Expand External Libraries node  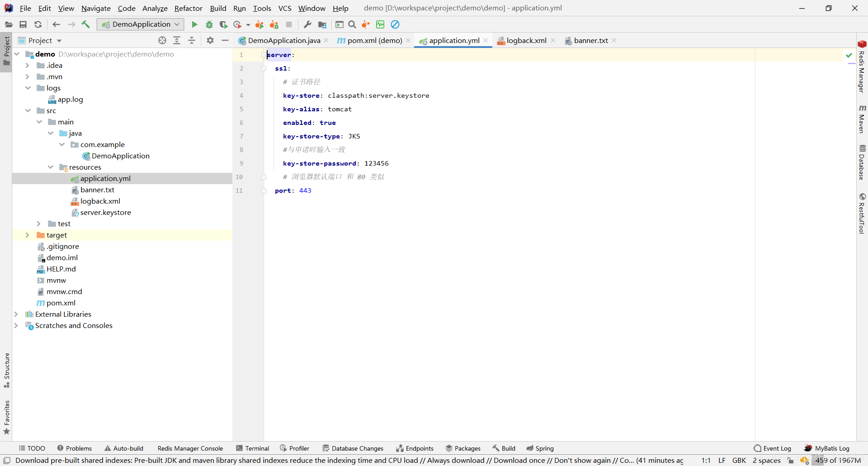pos(16,314)
